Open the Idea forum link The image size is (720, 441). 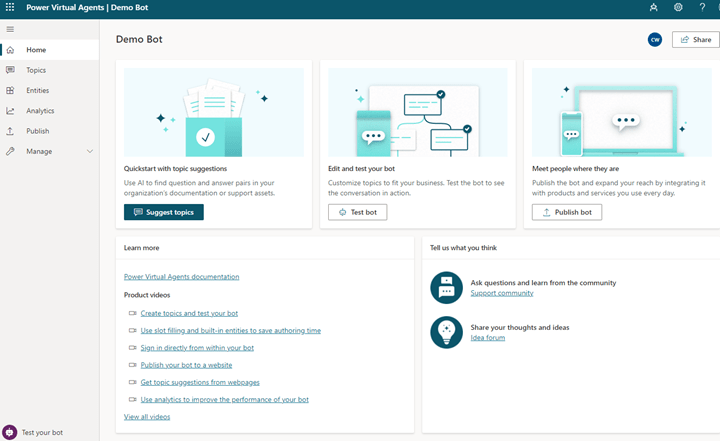click(488, 338)
